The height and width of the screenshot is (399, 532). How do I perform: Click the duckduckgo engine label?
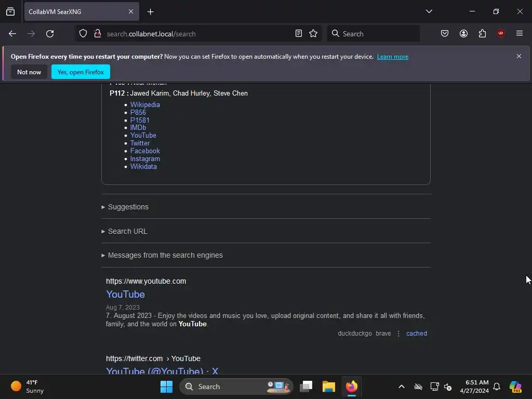point(355,334)
